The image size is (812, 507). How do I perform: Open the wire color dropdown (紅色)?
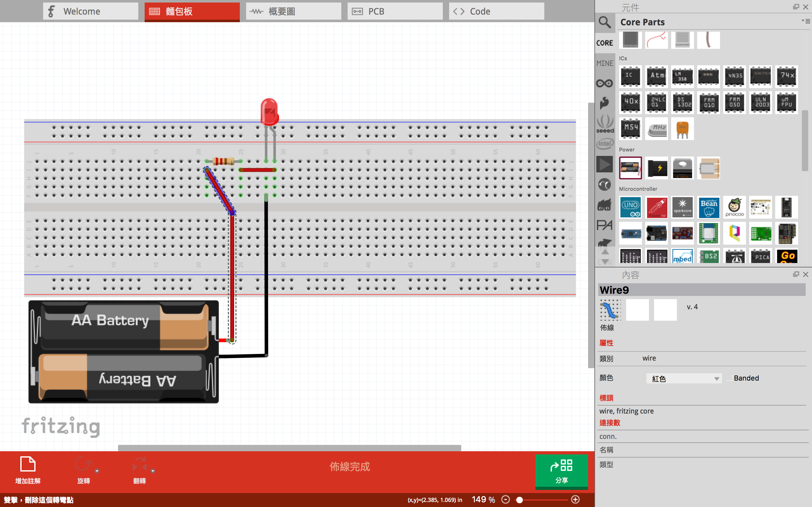[x=684, y=379]
